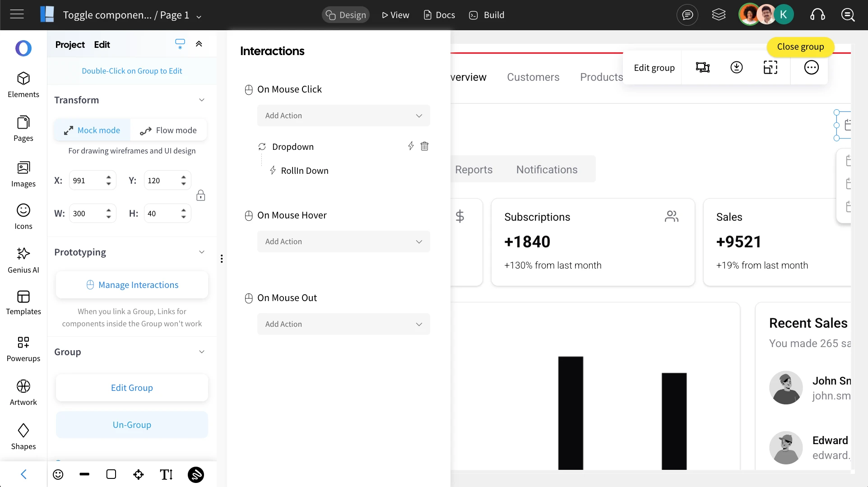The image size is (868, 487).
Task: Open Add Action dropdown under On Mouse Hover
Action: point(343,241)
